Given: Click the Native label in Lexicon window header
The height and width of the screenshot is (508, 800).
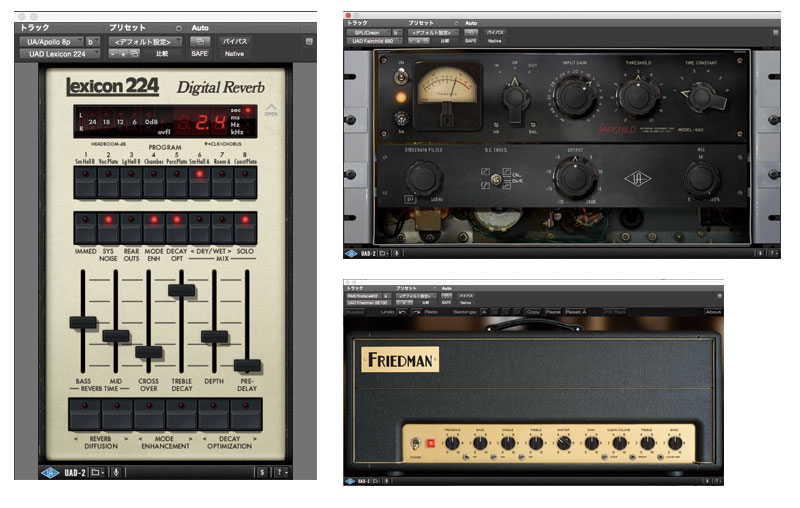Looking at the screenshot, I should coord(234,54).
